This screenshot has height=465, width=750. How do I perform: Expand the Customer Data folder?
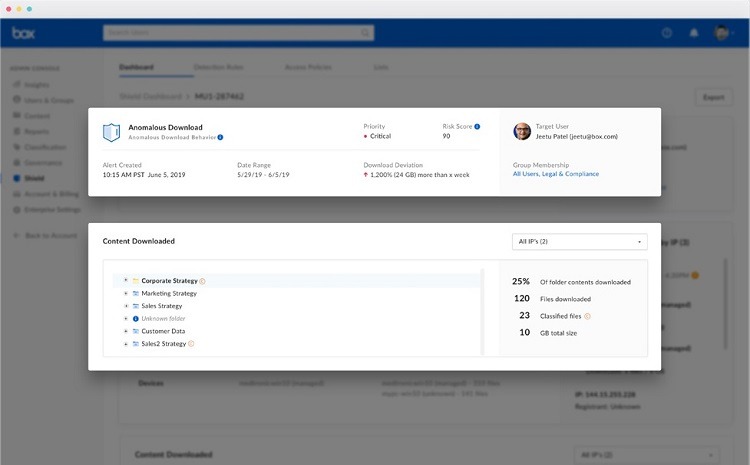(x=126, y=331)
